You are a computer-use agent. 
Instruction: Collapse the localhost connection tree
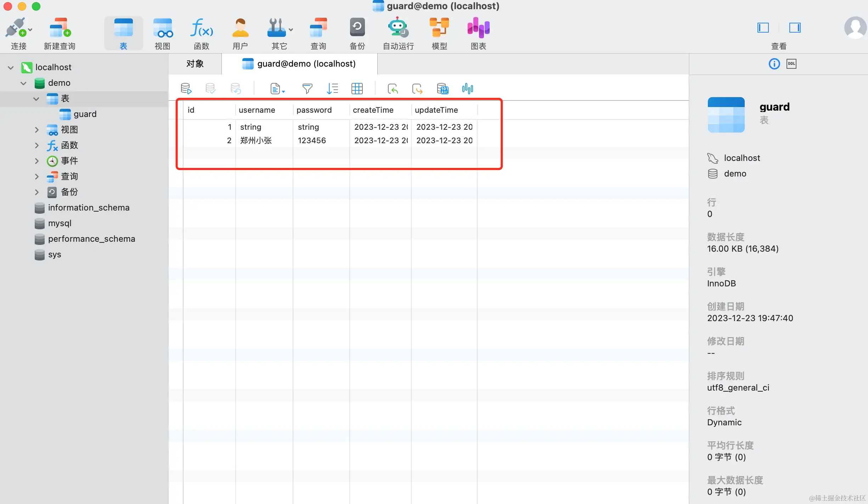11,67
